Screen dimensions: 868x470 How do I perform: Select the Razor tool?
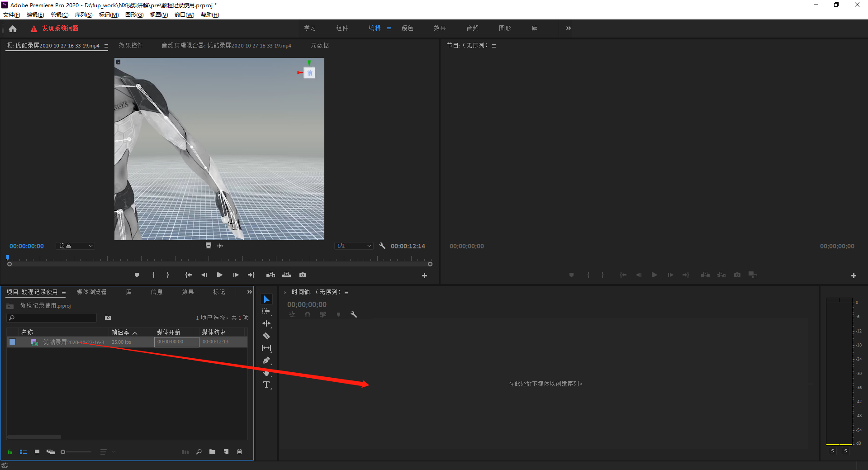tap(266, 336)
